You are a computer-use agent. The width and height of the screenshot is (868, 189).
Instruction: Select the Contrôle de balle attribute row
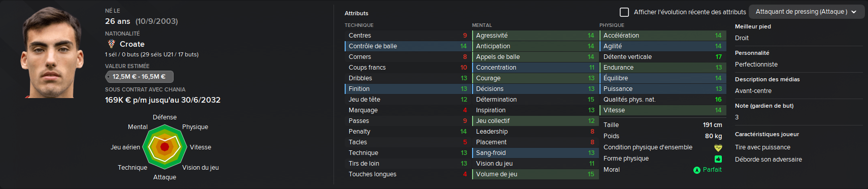click(x=407, y=46)
